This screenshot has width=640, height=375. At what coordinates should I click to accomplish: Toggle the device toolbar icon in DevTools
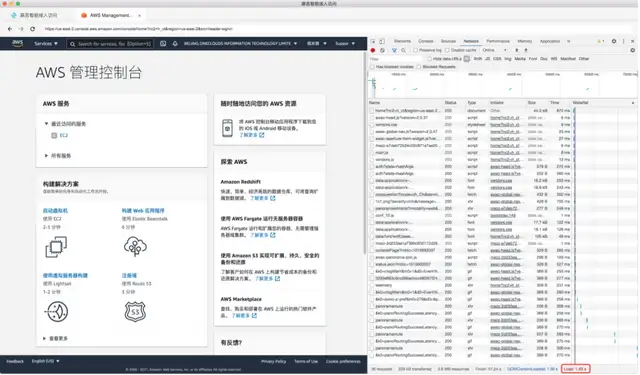point(382,41)
